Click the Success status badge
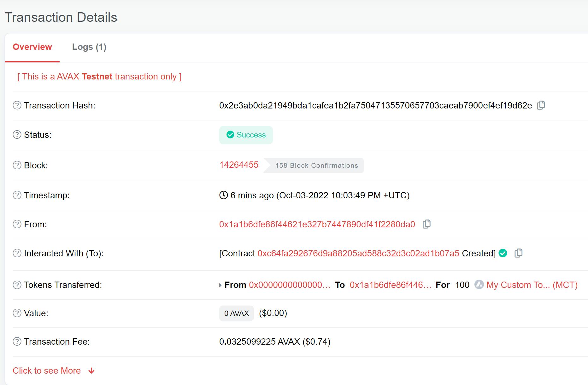This screenshot has width=588, height=385. click(x=246, y=135)
